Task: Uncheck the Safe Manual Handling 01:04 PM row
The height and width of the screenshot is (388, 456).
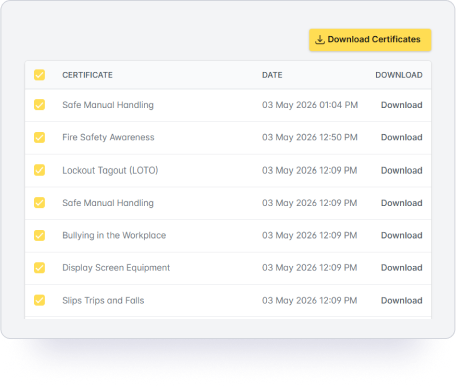Action: click(39, 105)
